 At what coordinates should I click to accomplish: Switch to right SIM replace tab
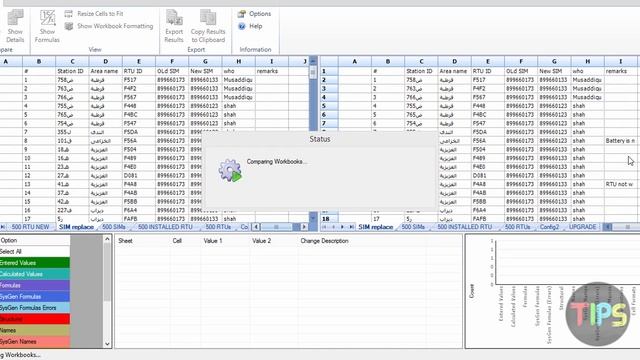(x=376, y=227)
